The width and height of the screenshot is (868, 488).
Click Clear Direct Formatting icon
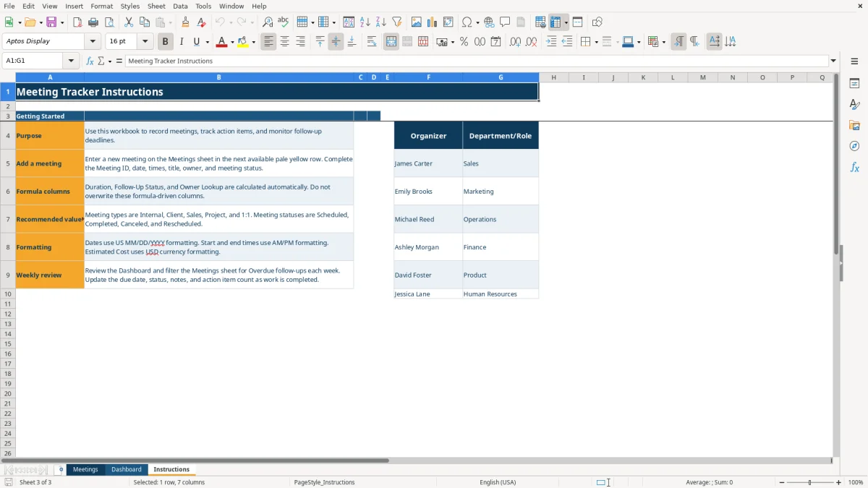[x=202, y=22]
